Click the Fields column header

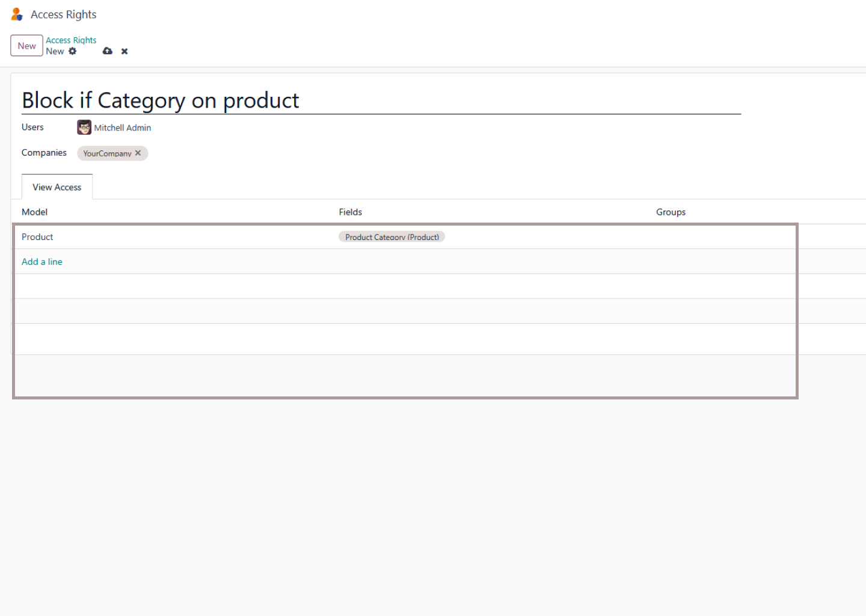pos(351,212)
